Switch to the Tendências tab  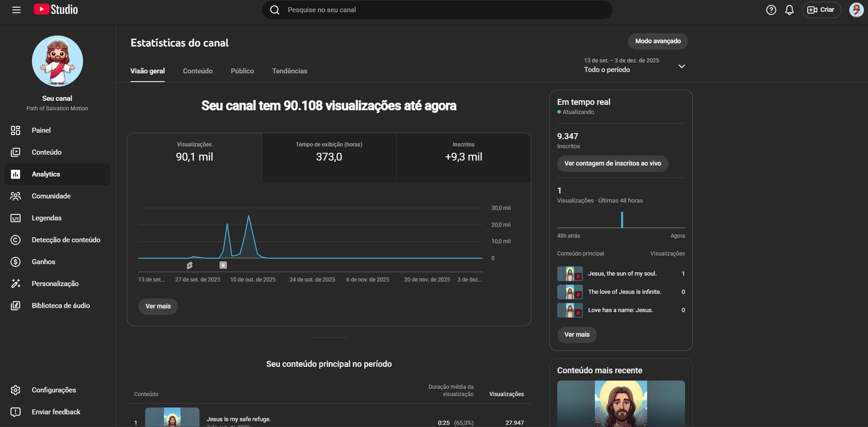pos(290,71)
